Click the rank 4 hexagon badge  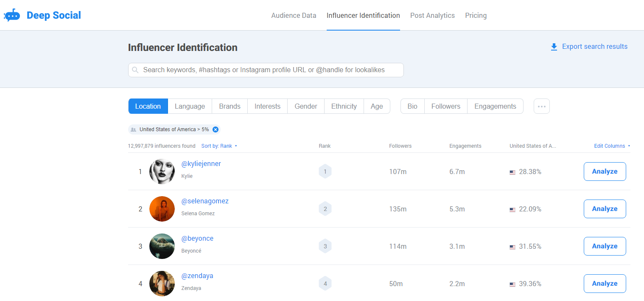pos(325,284)
